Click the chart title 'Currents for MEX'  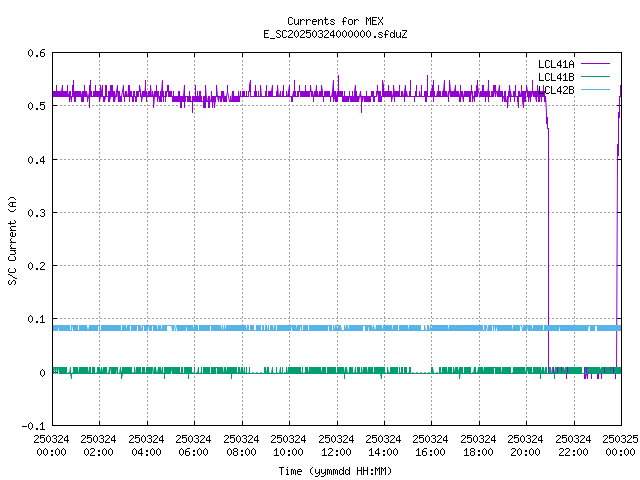pos(335,21)
